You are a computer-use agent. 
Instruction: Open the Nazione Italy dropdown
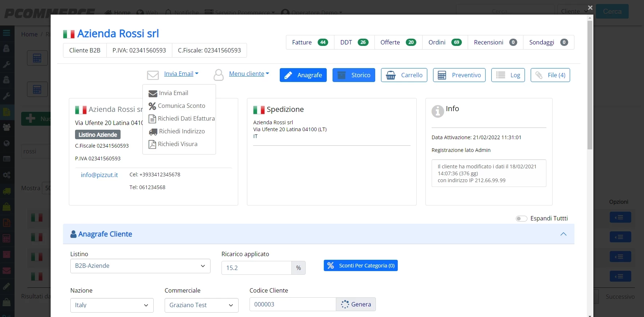[112, 305]
